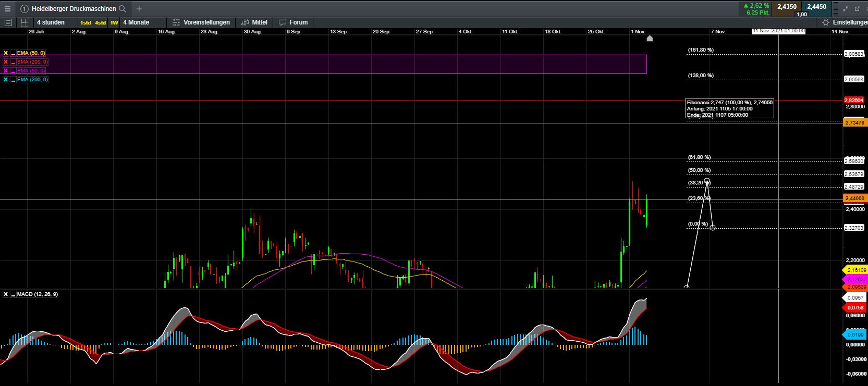This screenshot has width=868, height=386.
Task: Add a new chart tab with plus
Action: 139,9
